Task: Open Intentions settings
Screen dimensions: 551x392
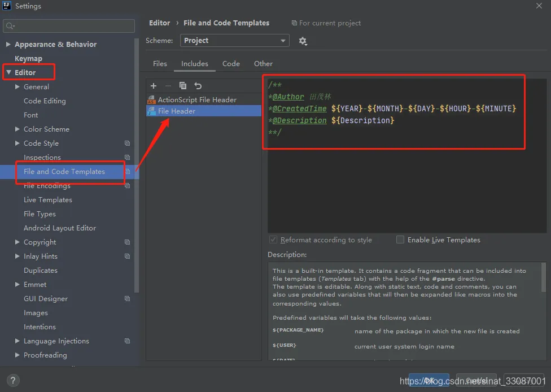Action: pyautogui.click(x=40, y=326)
